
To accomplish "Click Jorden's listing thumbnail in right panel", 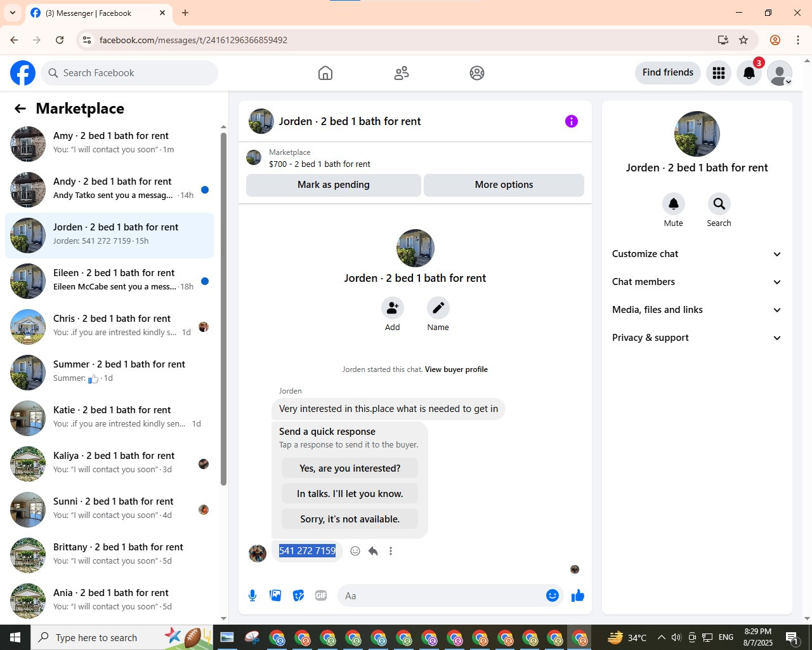I will (697, 134).
